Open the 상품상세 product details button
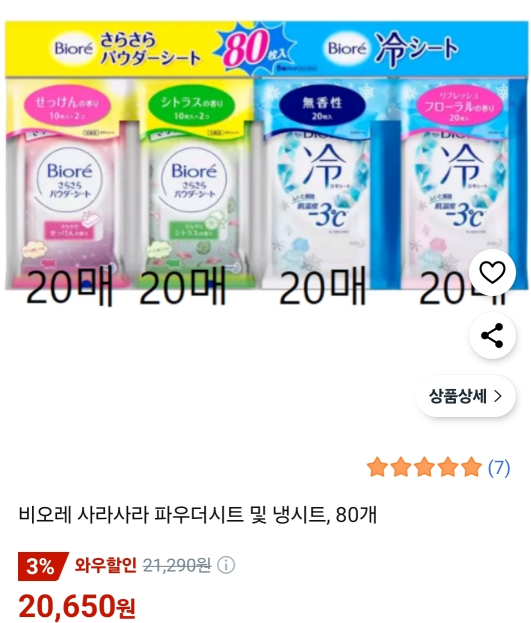The height and width of the screenshot is (623, 531). pos(465,396)
